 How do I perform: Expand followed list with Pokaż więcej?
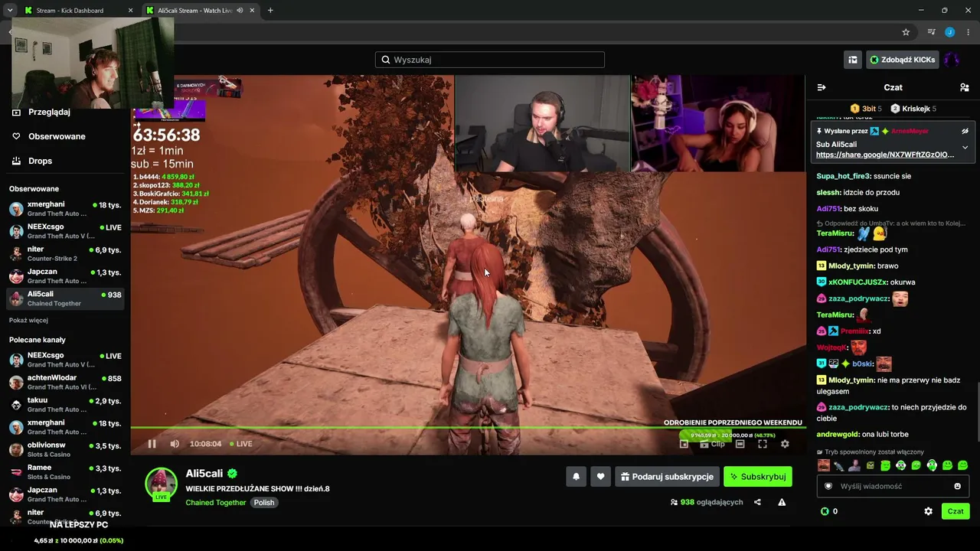coord(28,321)
